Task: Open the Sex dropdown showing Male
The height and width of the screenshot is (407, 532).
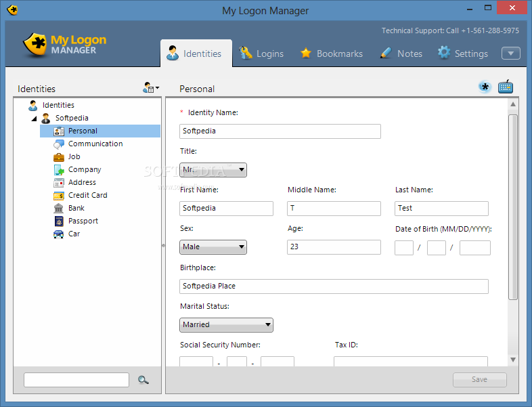Action: coord(213,247)
